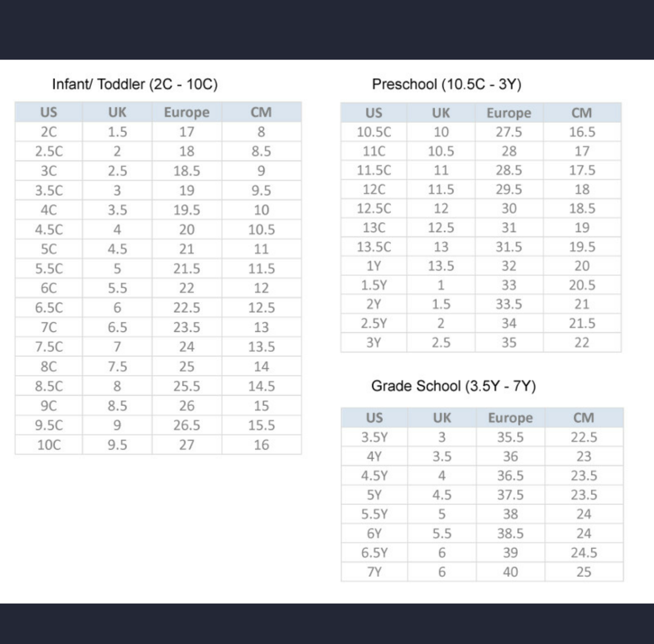Click US size 2C cell
Screen dimensions: 654x644
pyautogui.click(x=48, y=132)
